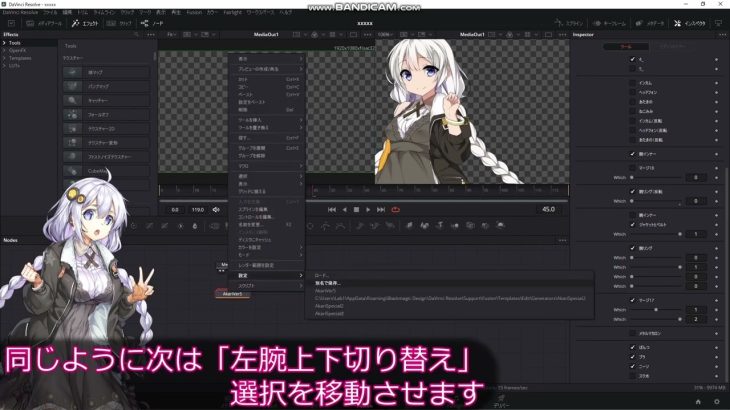Jump to last frame in transport controls
This screenshot has height=410, width=730.
pos(381,210)
